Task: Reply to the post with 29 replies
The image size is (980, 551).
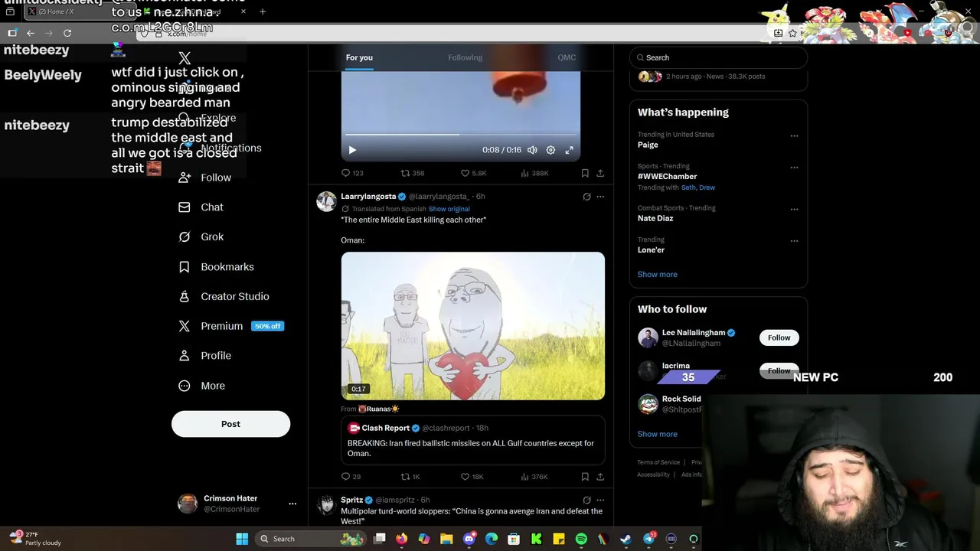Action: tap(351, 477)
